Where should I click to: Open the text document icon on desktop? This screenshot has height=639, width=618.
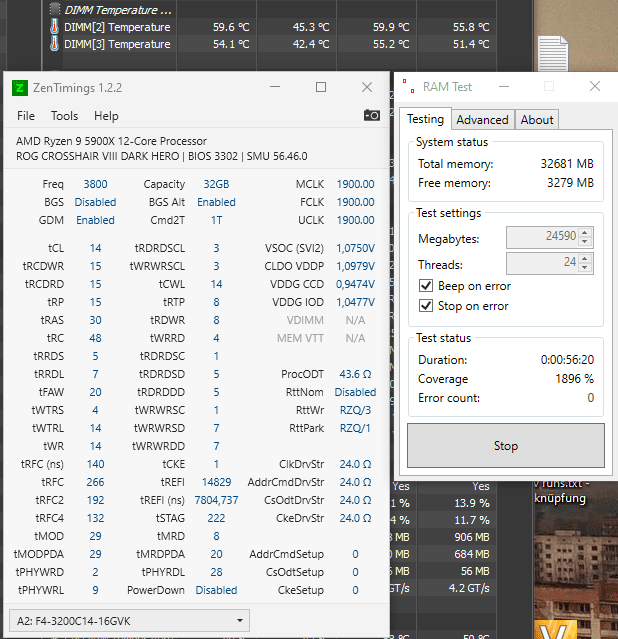pos(553,54)
